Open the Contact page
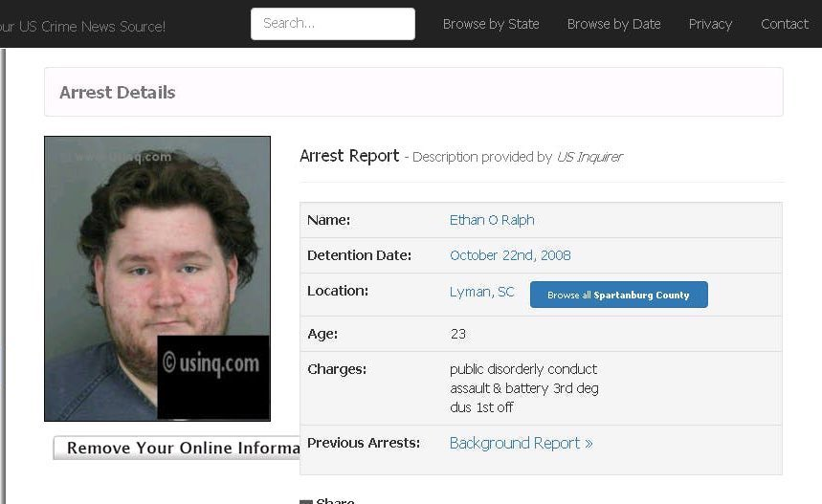The image size is (822, 504). point(785,24)
